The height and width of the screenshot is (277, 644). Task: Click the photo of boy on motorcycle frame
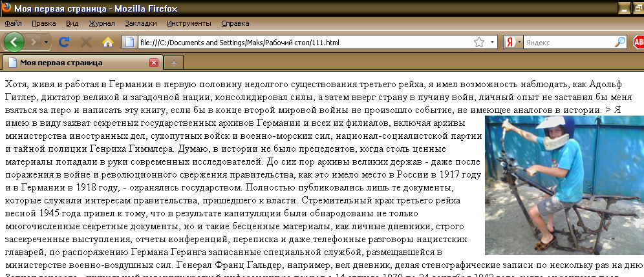(564, 185)
